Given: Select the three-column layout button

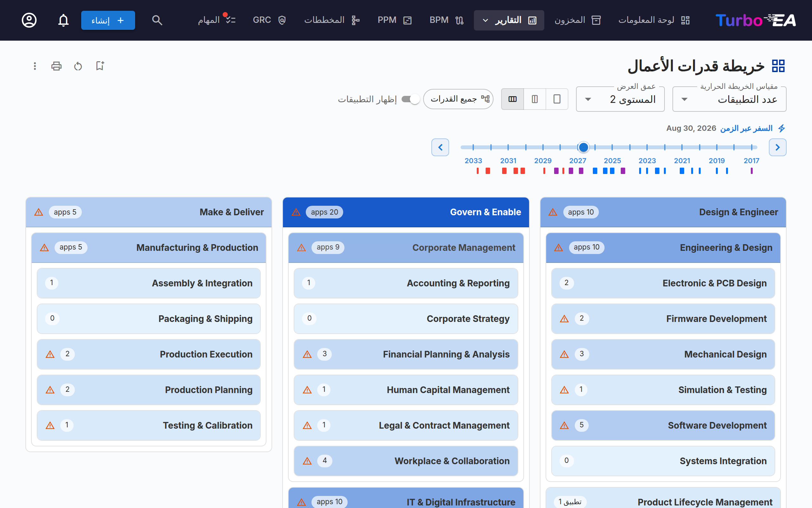Looking at the screenshot, I should click(x=512, y=99).
